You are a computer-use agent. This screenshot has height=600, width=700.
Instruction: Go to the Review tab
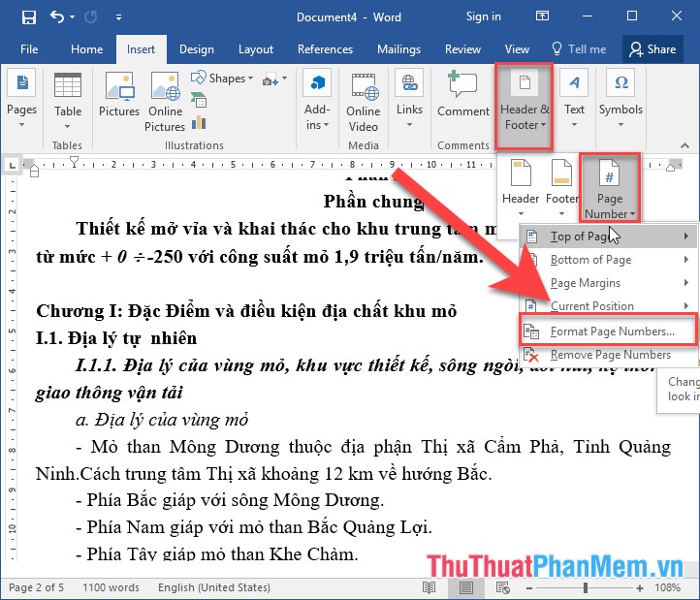click(462, 49)
